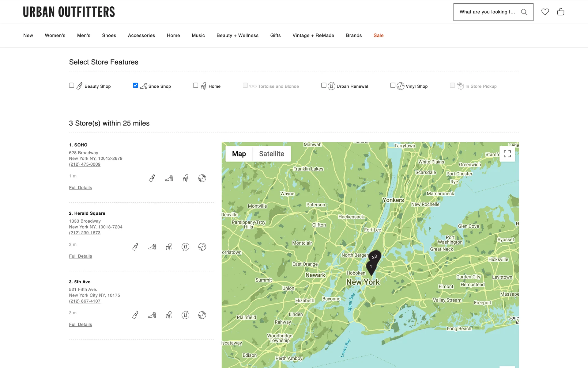This screenshot has height=368, width=588.
Task: Open the Sale menu item
Action: tap(378, 35)
